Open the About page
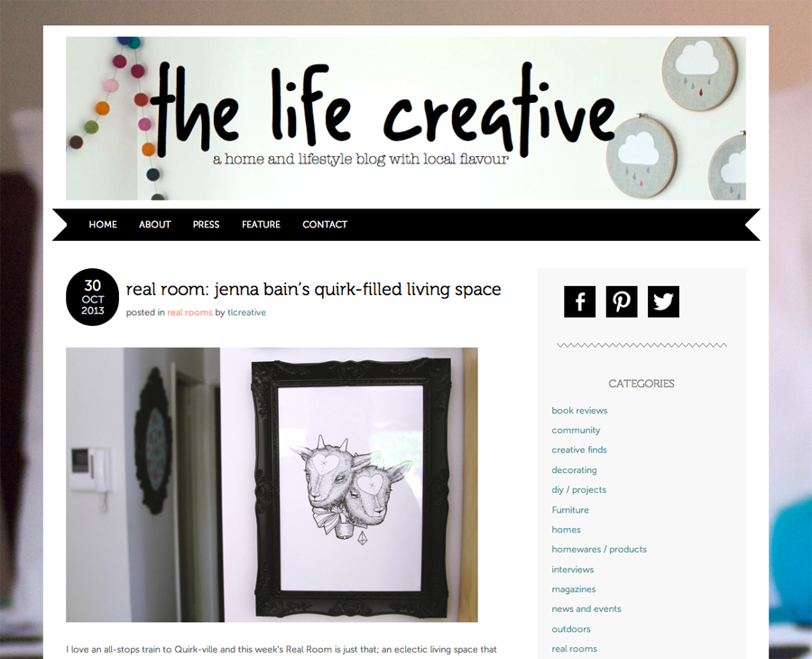The width and height of the screenshot is (812, 659). click(x=155, y=224)
